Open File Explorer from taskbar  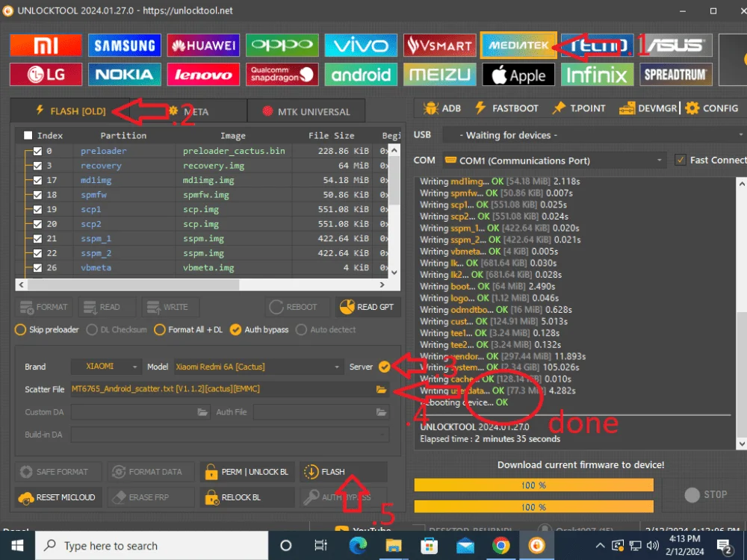(394, 545)
